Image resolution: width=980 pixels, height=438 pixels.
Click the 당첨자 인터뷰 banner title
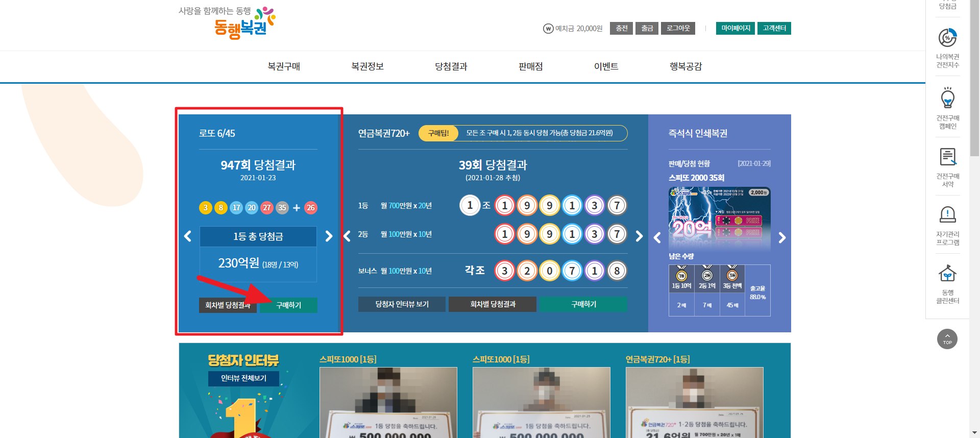[243, 360]
